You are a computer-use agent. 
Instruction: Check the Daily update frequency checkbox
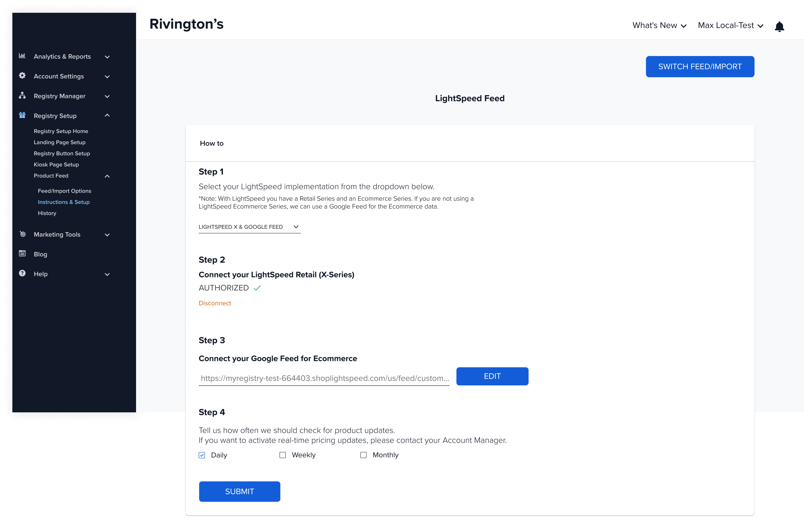point(202,455)
